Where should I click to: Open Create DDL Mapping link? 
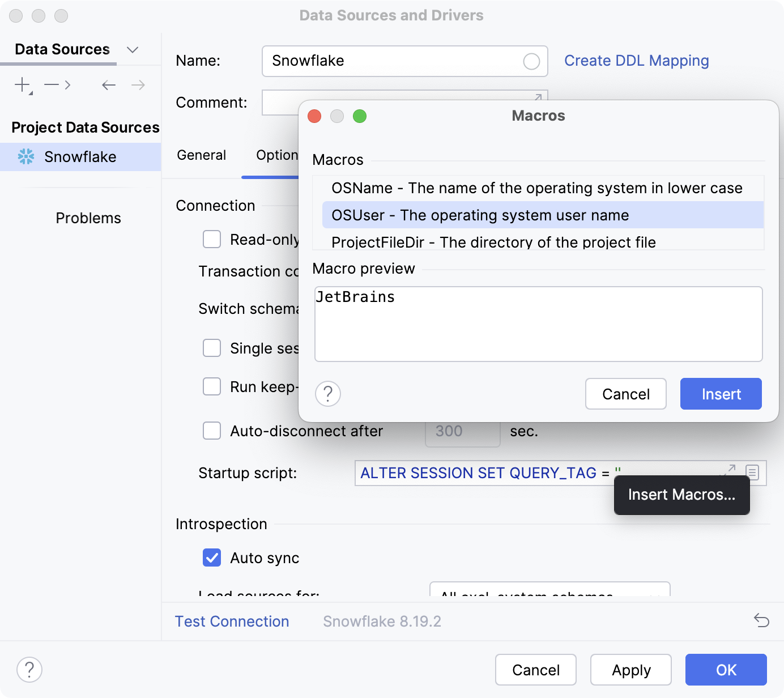[x=636, y=61]
